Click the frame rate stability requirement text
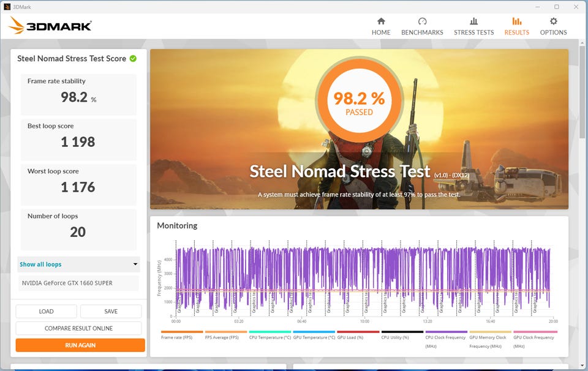The image size is (588, 371). [359, 195]
